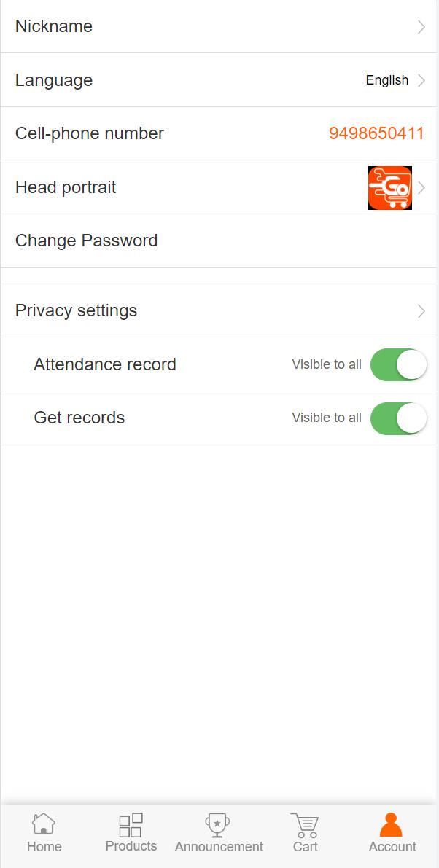Tap the Nickname label
439x868 pixels.
(54, 26)
